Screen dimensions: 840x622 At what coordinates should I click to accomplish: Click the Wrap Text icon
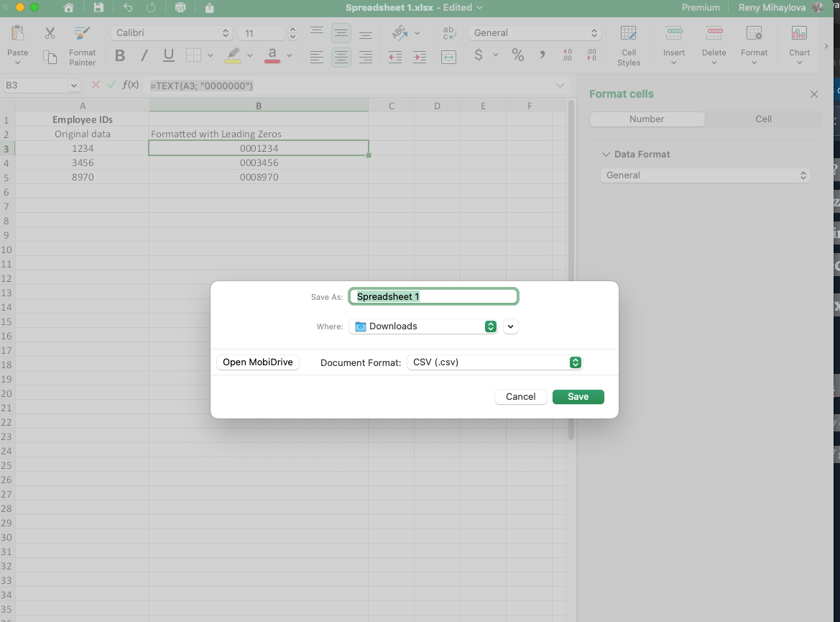click(x=449, y=34)
